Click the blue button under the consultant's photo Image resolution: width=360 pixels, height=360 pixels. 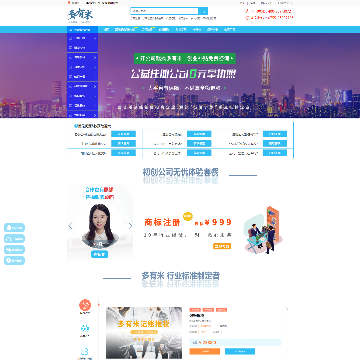[99, 254]
